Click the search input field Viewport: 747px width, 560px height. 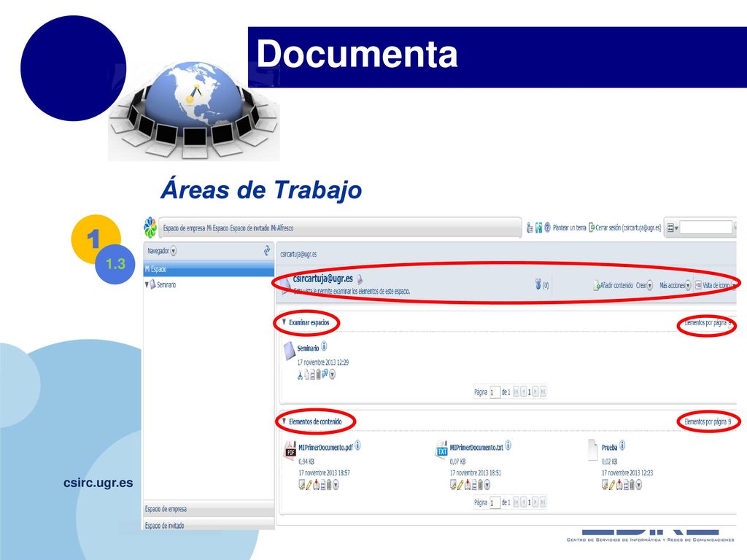pyautogui.click(x=705, y=227)
